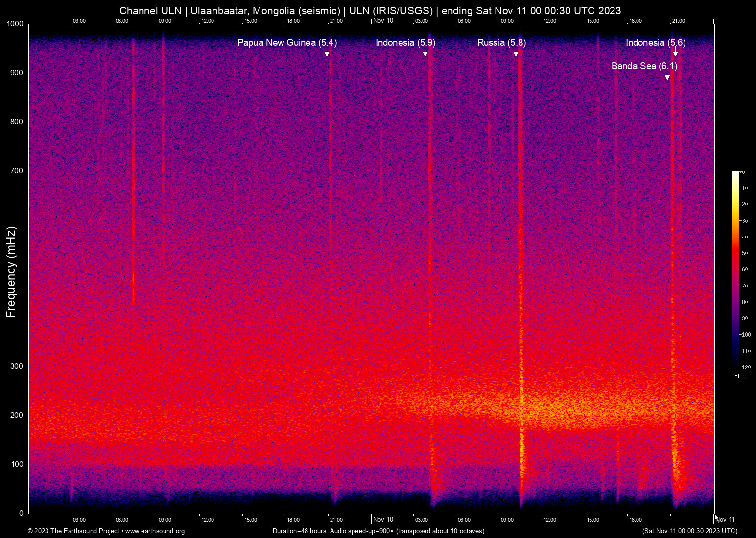Screen dimensions: 756x538
Task: Click the Nov 10 date label on top axis
Action: [x=383, y=20]
